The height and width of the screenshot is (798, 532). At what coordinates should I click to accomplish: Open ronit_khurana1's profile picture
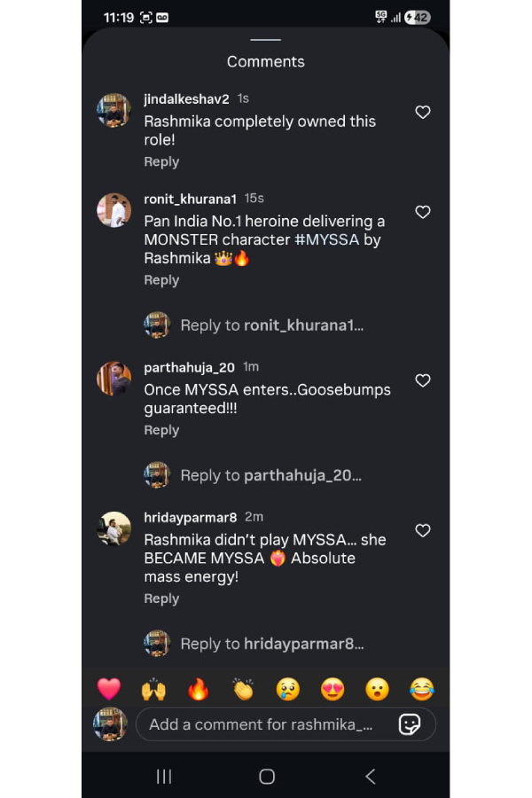[x=113, y=211]
